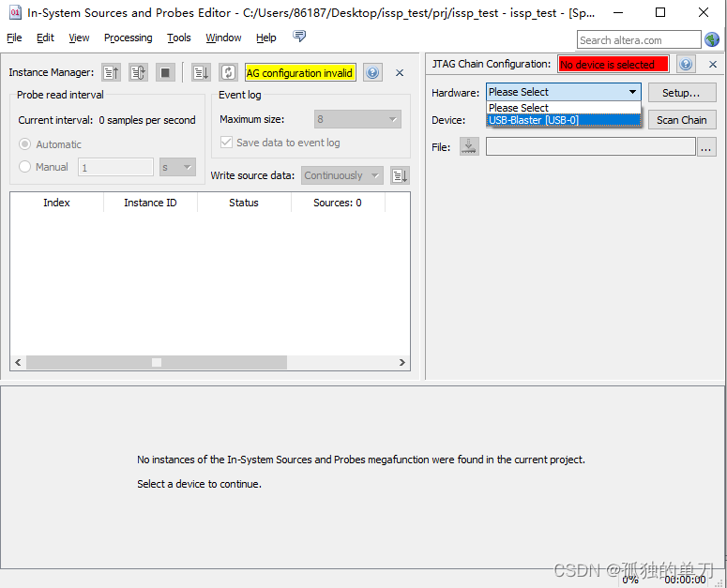The image size is (727, 588).
Task: Close the Instance Manager panel
Action: click(x=400, y=73)
